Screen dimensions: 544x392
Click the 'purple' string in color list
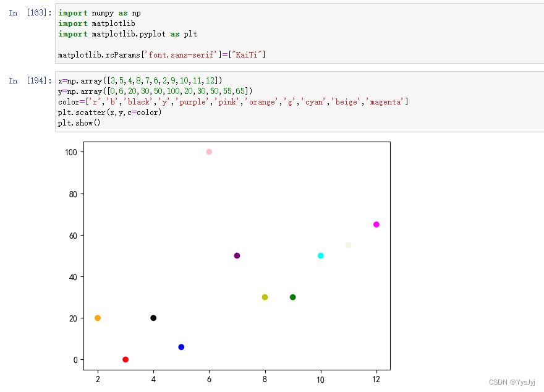coord(192,102)
